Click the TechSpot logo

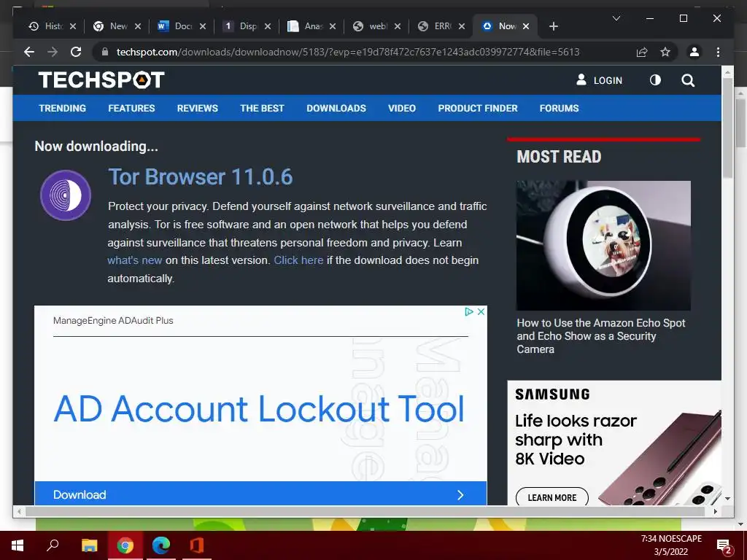[x=101, y=80]
